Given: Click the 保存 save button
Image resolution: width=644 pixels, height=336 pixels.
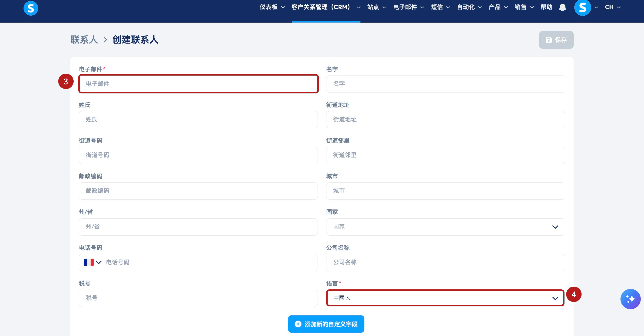Looking at the screenshot, I should [x=556, y=40].
